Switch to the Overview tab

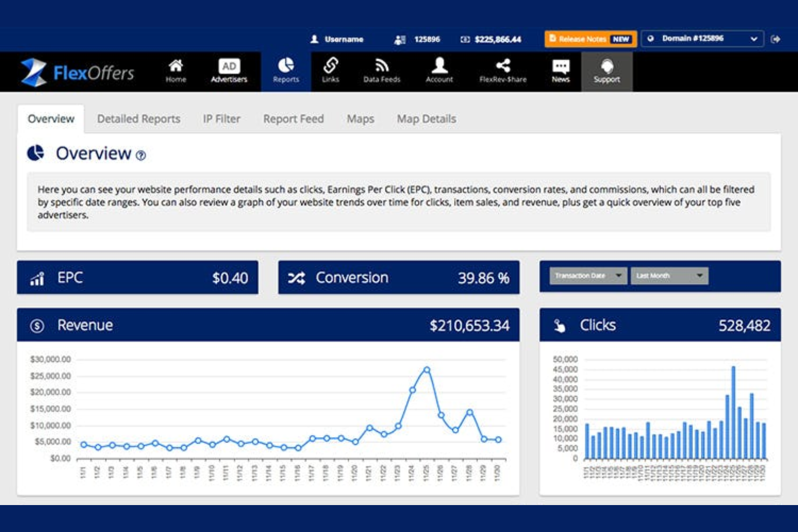[x=51, y=119]
